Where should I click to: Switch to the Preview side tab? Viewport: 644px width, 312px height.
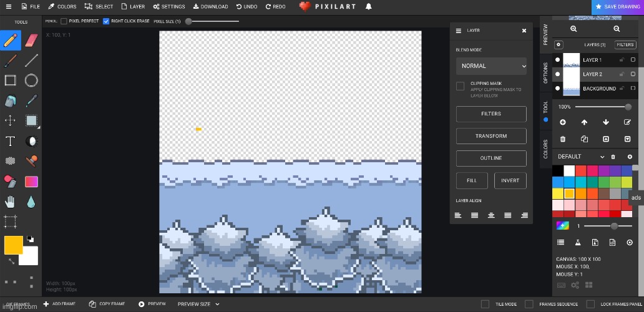point(545,34)
